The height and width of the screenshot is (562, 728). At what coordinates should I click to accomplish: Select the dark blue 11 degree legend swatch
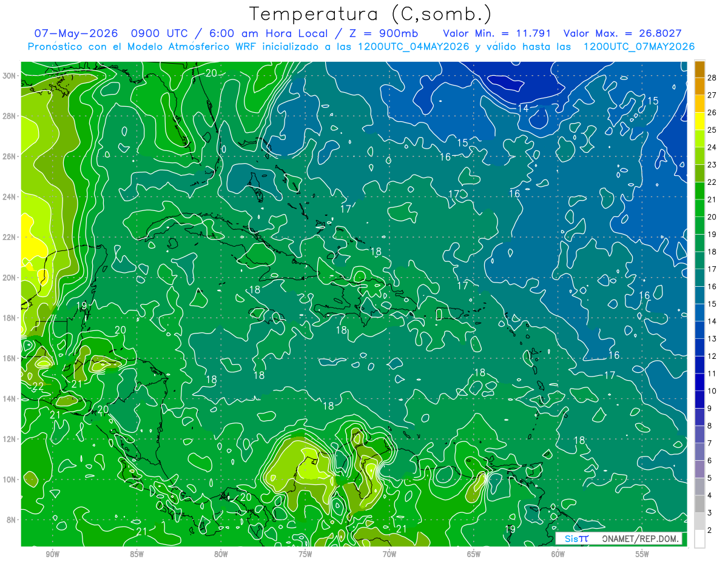pos(699,365)
